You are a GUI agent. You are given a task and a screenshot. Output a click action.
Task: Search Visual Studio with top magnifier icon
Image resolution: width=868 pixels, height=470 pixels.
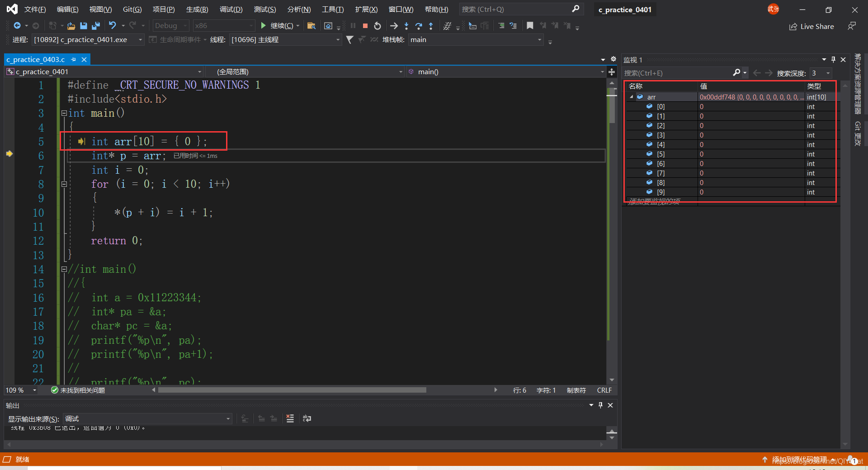tap(576, 9)
